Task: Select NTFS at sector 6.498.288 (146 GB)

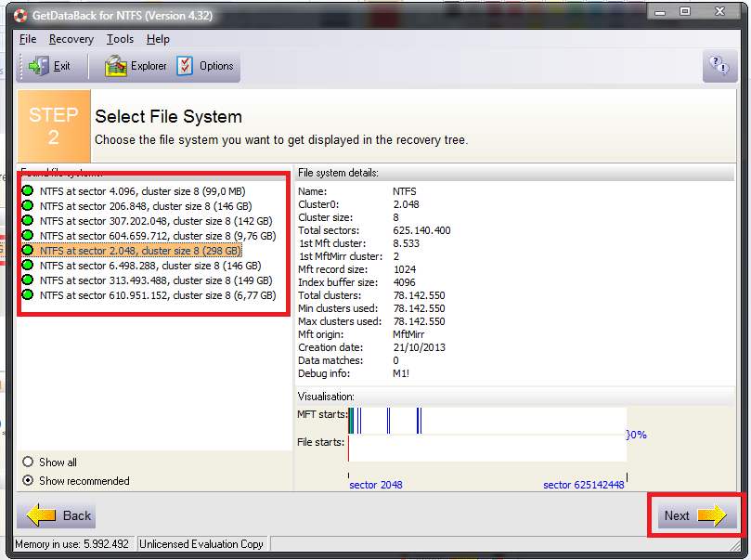Action: [149, 266]
